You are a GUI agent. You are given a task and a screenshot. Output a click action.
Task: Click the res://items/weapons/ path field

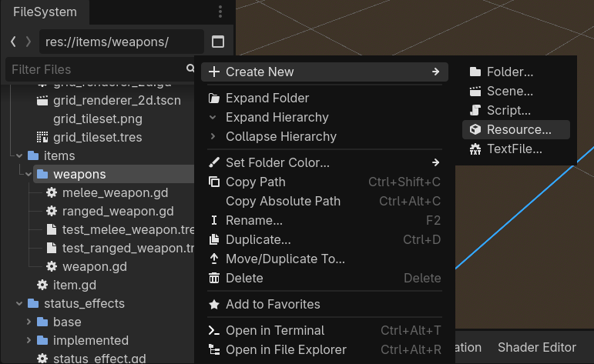point(122,42)
